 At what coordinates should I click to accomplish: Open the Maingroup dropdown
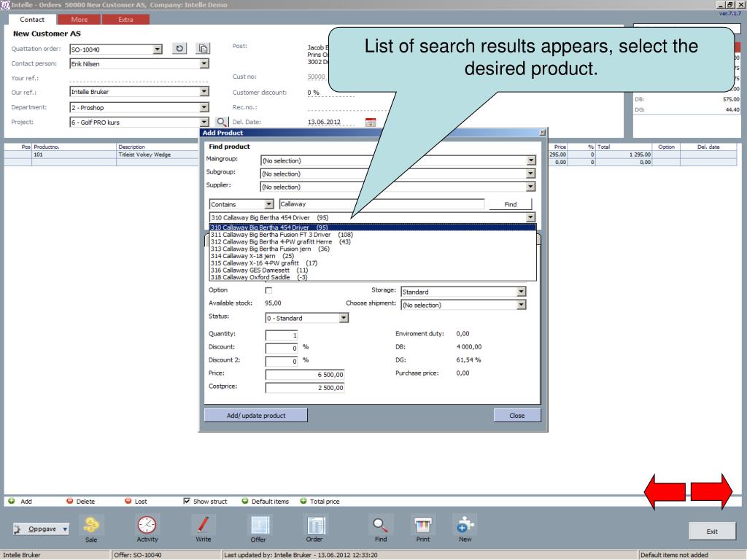click(x=531, y=160)
